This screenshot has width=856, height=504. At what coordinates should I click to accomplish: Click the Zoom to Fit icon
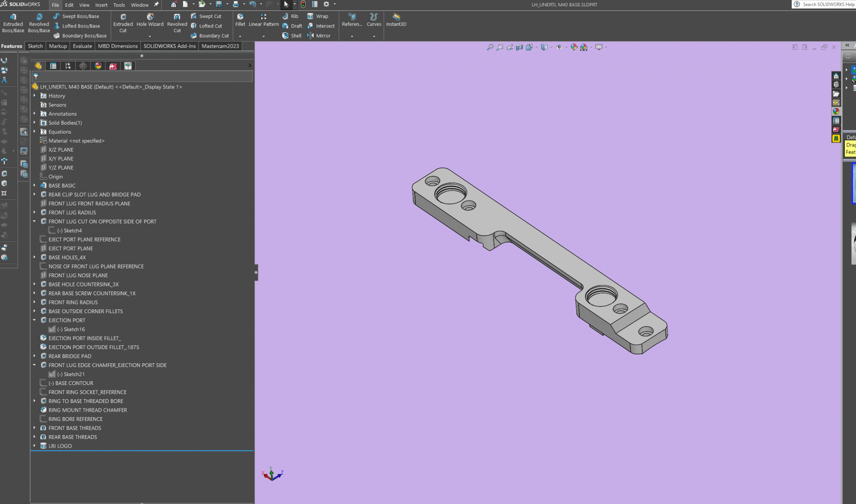(x=490, y=47)
